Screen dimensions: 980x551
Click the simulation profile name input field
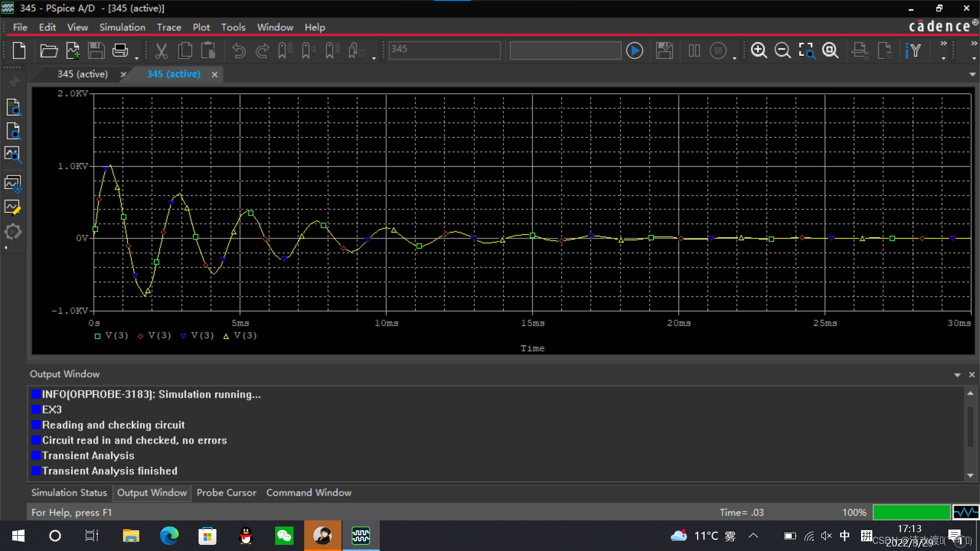tap(444, 50)
